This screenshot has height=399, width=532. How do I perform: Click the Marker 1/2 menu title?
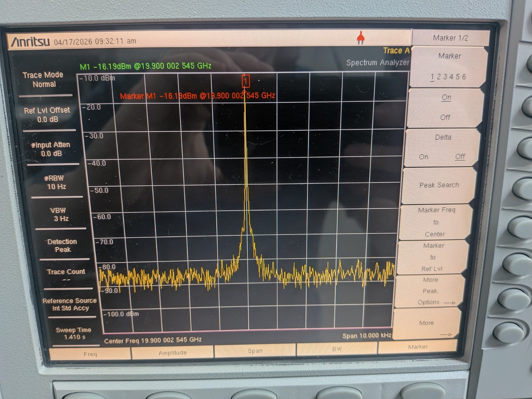(451, 38)
